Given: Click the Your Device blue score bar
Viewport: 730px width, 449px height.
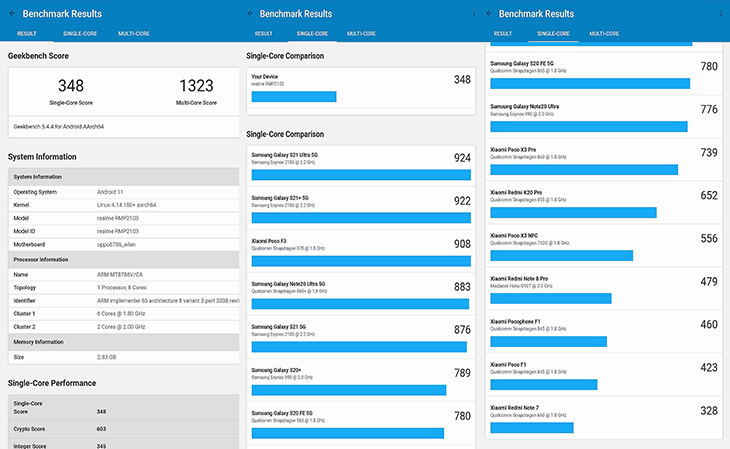Looking at the screenshot, I should tap(294, 96).
